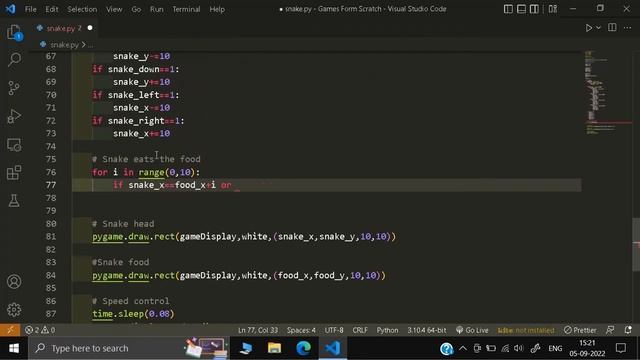Click the Prettier status item
640x360 pixels.
[580, 330]
